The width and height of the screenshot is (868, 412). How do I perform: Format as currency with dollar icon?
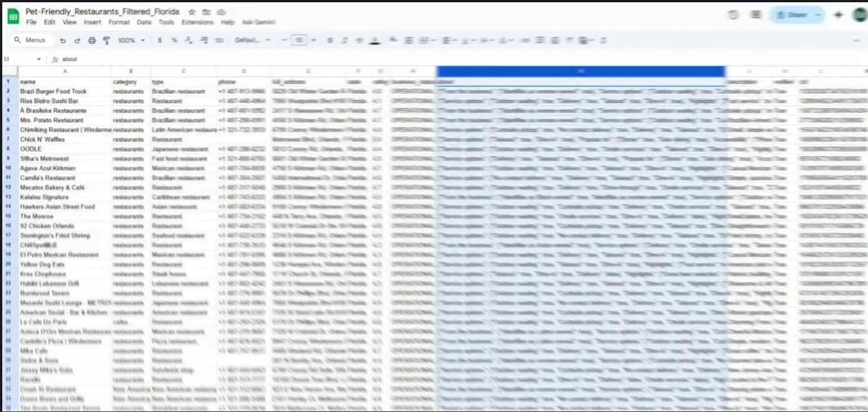[x=160, y=41]
